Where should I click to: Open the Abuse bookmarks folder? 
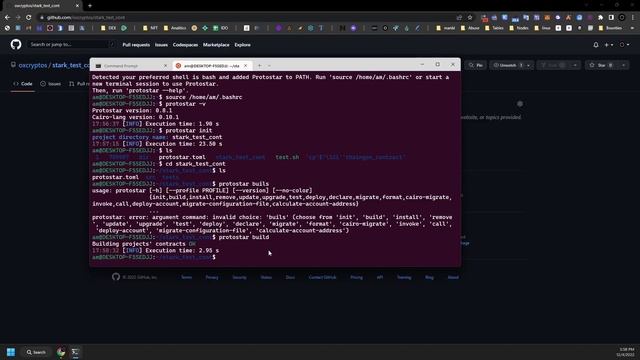[x=470, y=28]
